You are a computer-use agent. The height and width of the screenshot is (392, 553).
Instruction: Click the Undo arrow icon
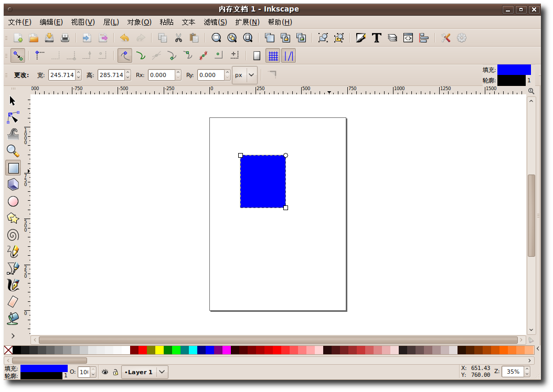(x=124, y=38)
